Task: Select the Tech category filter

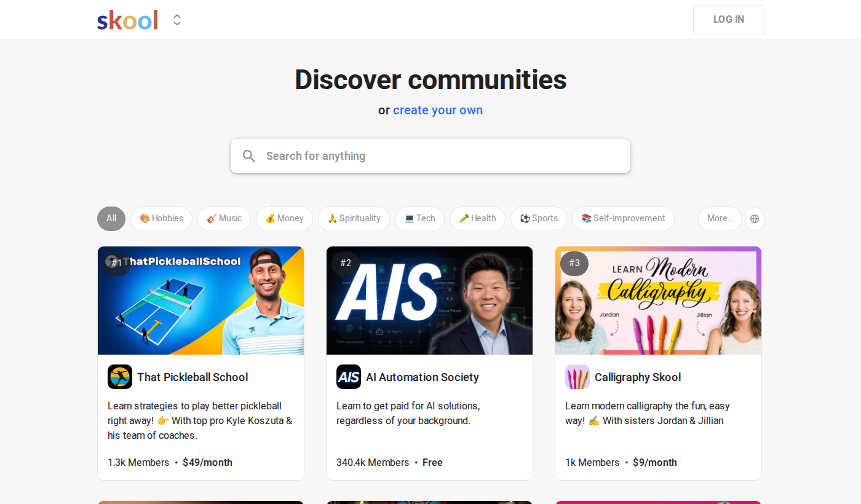Action: coord(419,218)
